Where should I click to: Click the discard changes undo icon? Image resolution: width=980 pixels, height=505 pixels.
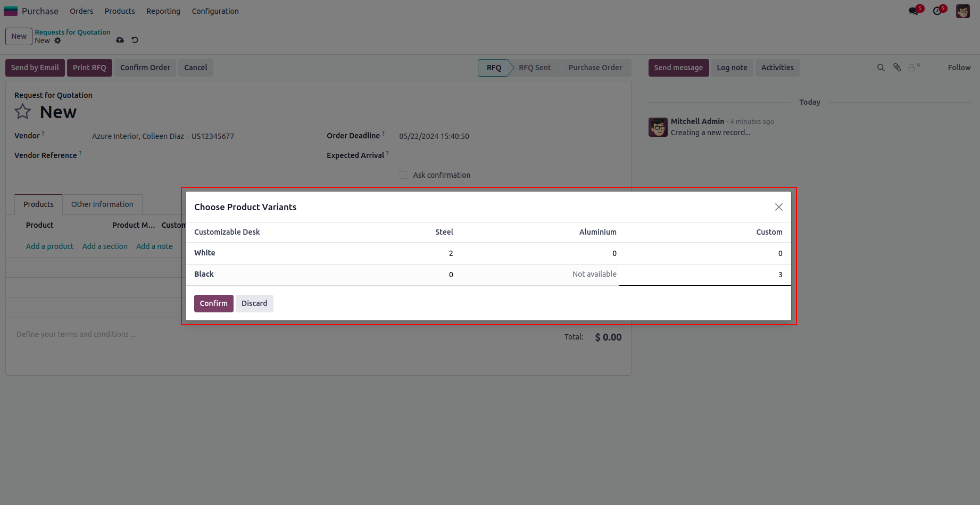(135, 40)
